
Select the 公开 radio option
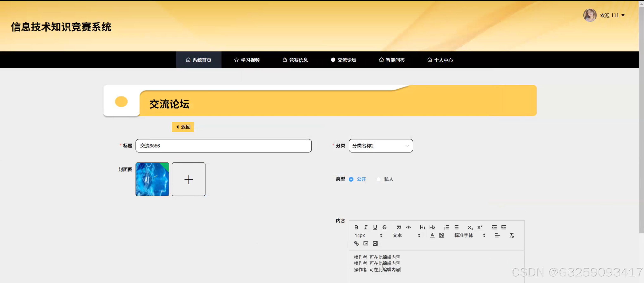click(351, 179)
